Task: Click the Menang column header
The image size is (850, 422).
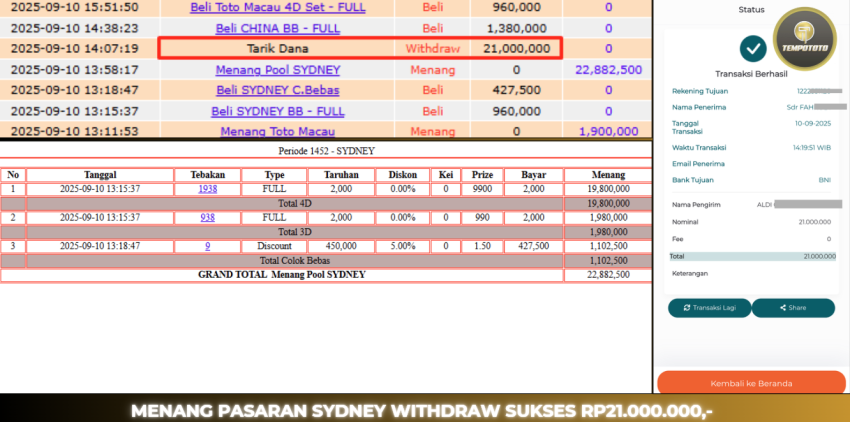Action: (608, 175)
